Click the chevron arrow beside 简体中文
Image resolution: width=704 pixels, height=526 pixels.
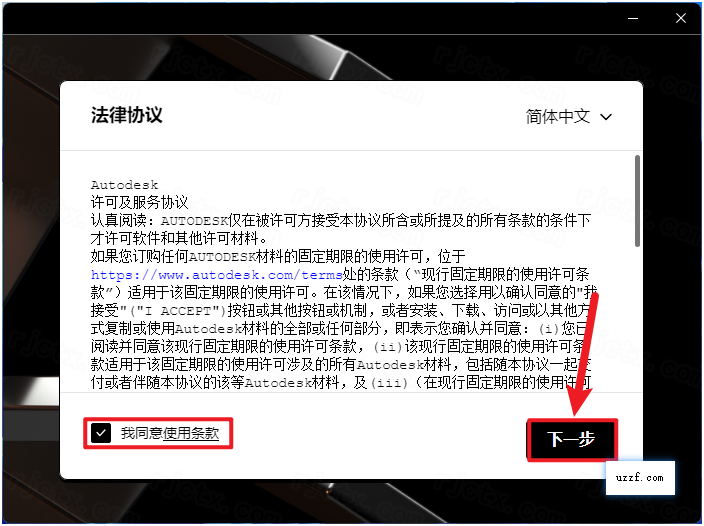[605, 117]
